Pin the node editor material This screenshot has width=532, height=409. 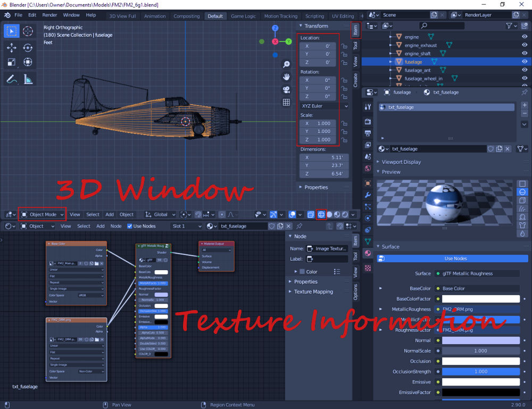299,226
